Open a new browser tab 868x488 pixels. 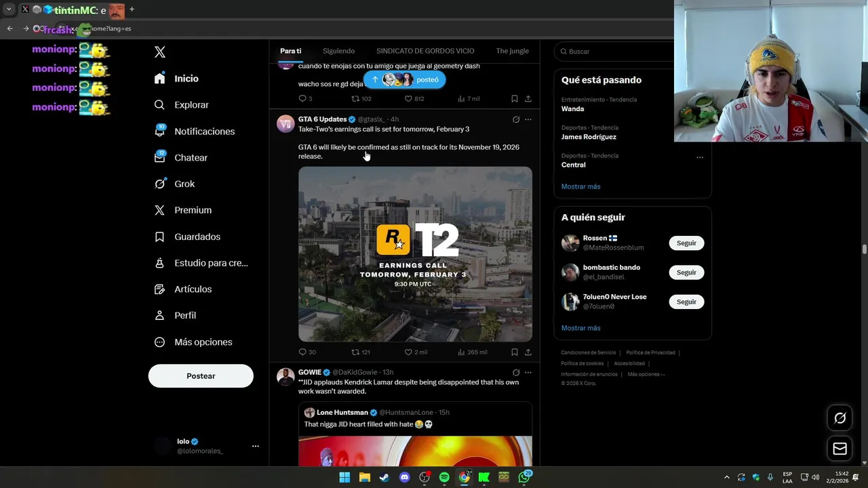click(x=132, y=9)
